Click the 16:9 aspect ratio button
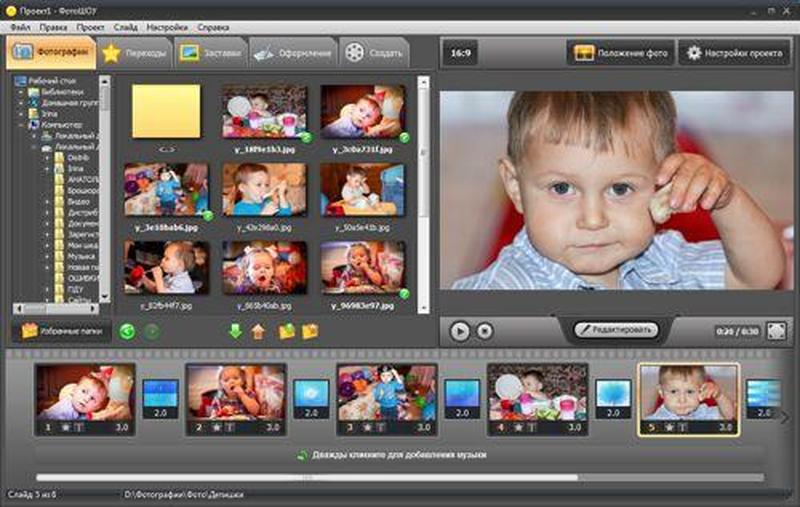The image size is (800, 507). [x=462, y=53]
